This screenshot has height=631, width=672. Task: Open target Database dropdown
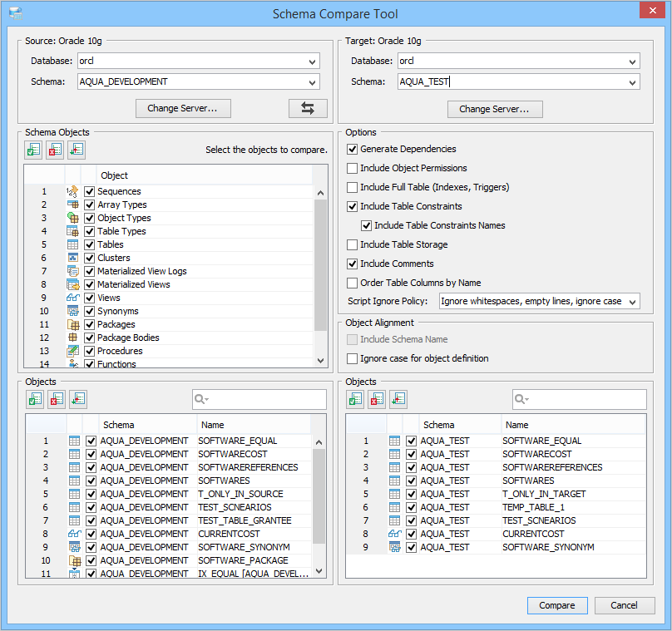pyautogui.click(x=632, y=62)
